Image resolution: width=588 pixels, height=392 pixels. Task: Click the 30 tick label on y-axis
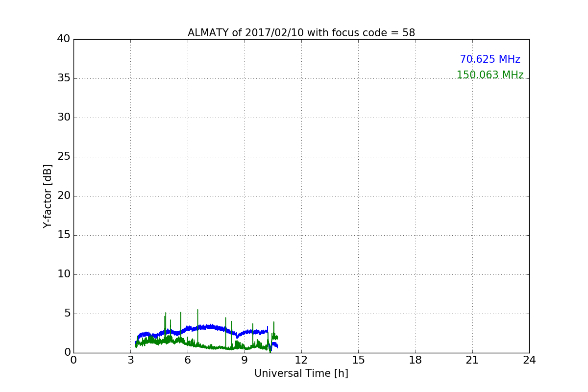click(64, 118)
